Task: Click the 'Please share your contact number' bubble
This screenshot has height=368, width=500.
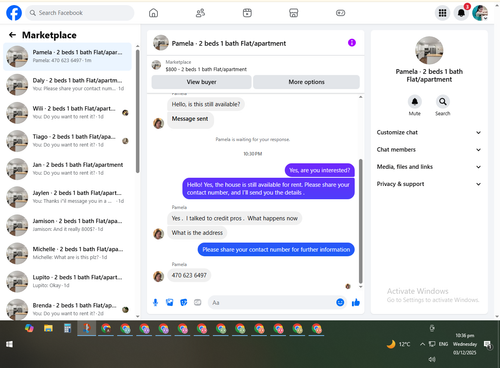Action: point(276,250)
